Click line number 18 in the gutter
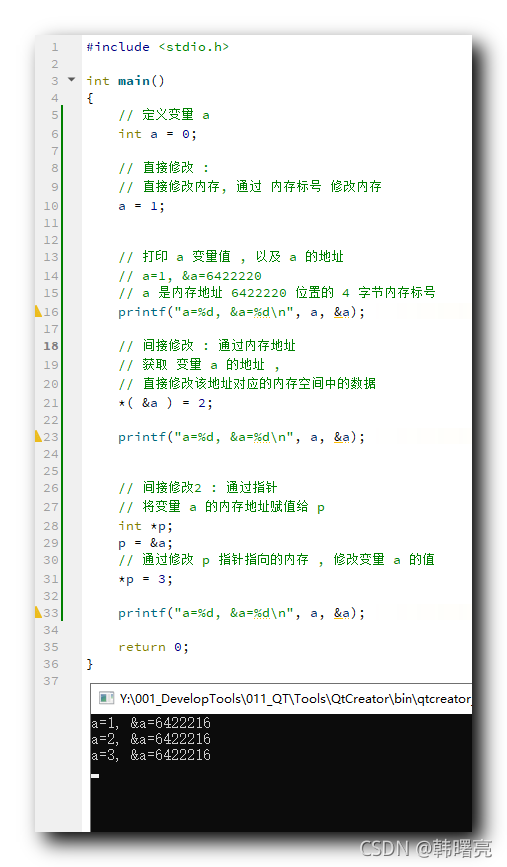The image size is (507, 867). pos(51,346)
